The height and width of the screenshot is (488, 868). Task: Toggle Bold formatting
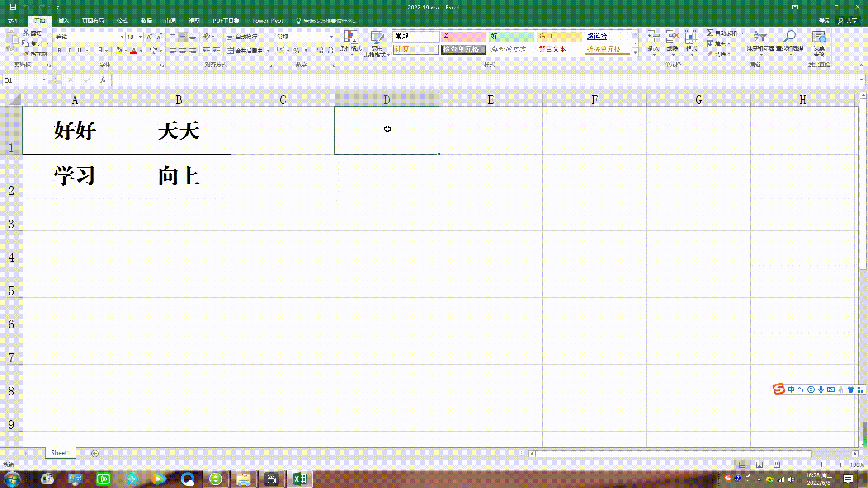pyautogui.click(x=59, y=51)
